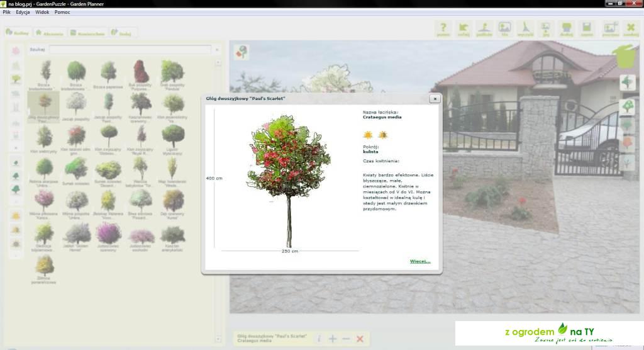Click the undo (cofnij) toolbar icon
This screenshot has width=644, height=350.
tap(464, 28)
